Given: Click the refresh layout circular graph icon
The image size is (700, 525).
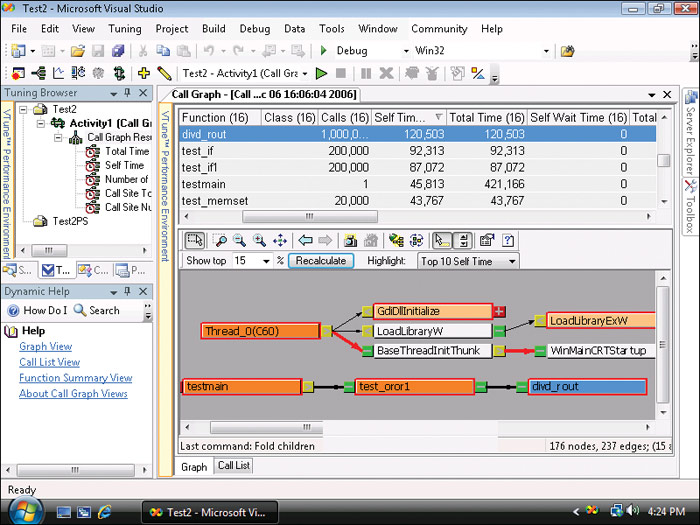Looking at the screenshot, I should click(x=417, y=241).
